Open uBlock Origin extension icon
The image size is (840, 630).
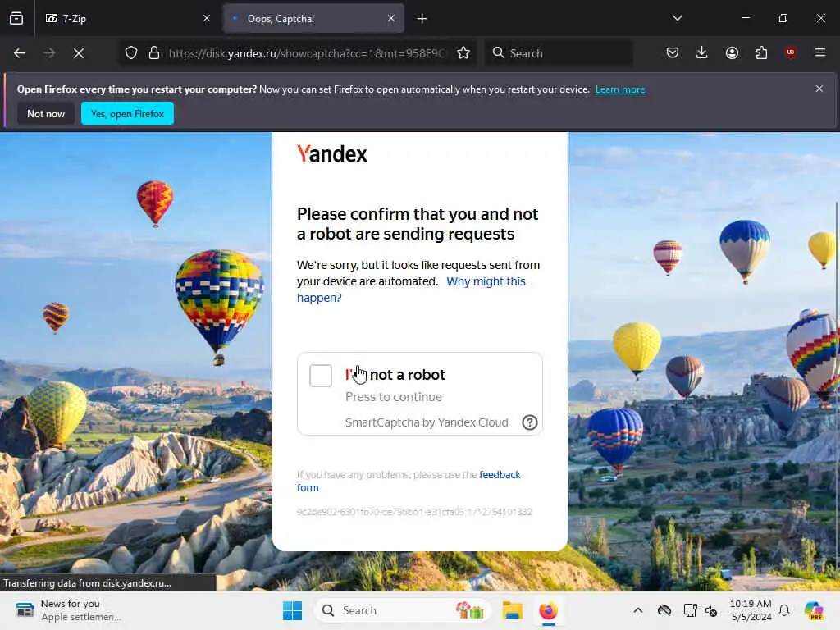(790, 52)
